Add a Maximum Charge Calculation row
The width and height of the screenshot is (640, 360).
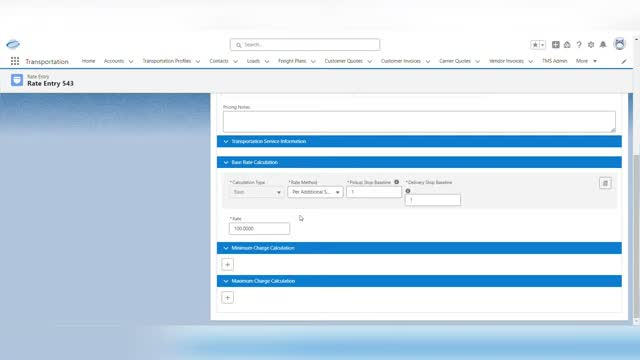pyautogui.click(x=227, y=298)
